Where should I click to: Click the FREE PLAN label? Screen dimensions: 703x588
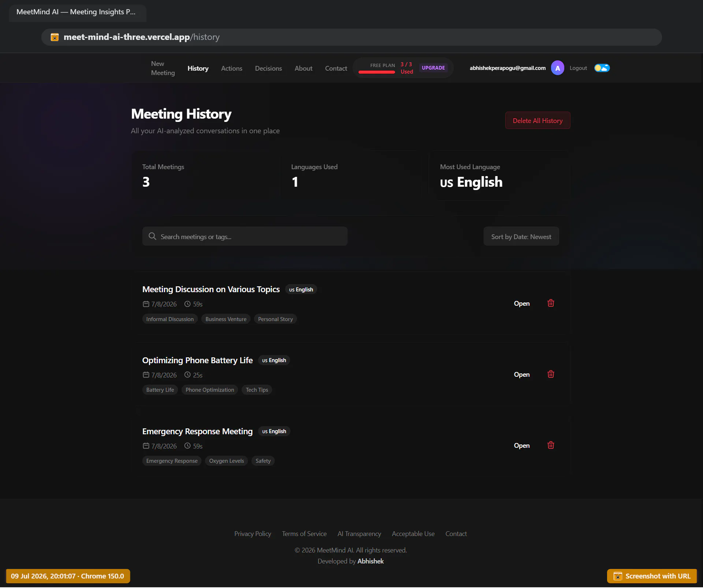382,66
